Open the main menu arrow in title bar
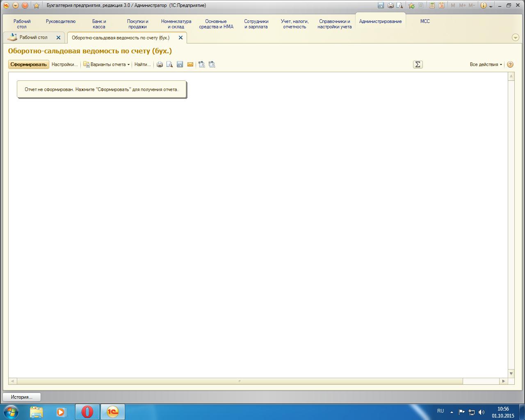Viewport: 525px width, 420px height. pos(16,5)
